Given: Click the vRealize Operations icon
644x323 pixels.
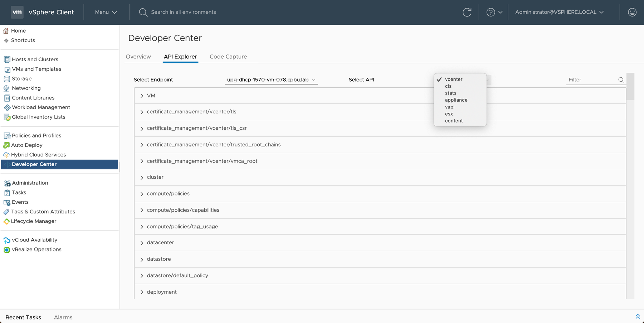Looking at the screenshot, I should 7,250.
